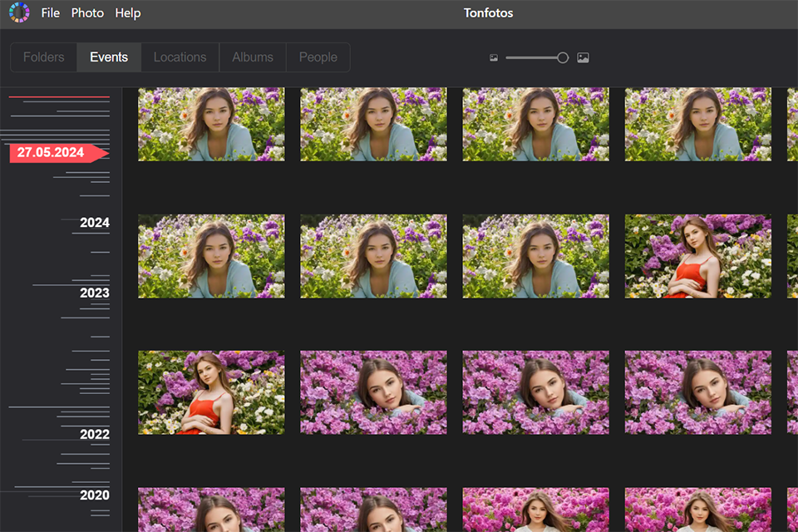Open the File menu

click(x=50, y=12)
